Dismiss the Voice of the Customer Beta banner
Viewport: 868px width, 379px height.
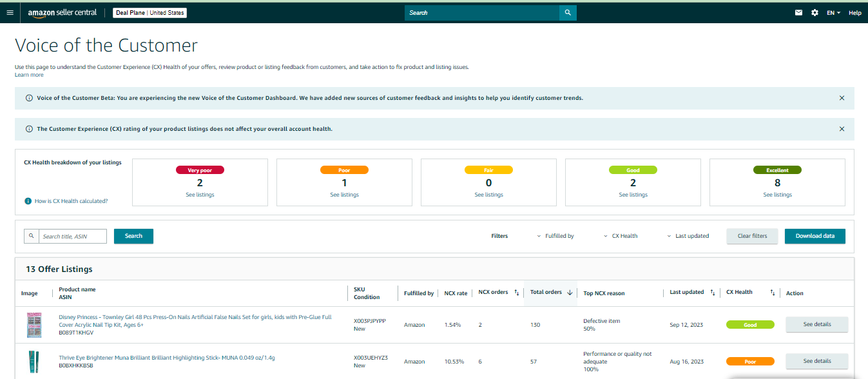[x=842, y=98]
